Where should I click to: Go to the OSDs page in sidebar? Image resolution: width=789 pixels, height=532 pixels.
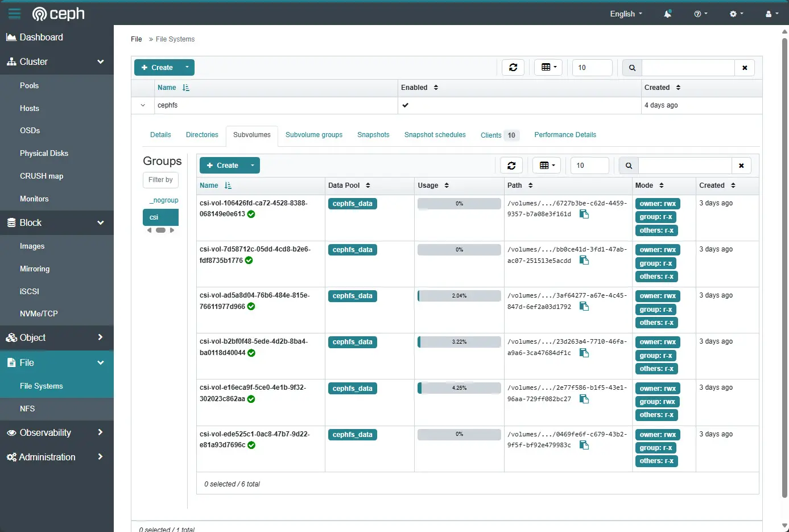pyautogui.click(x=30, y=130)
